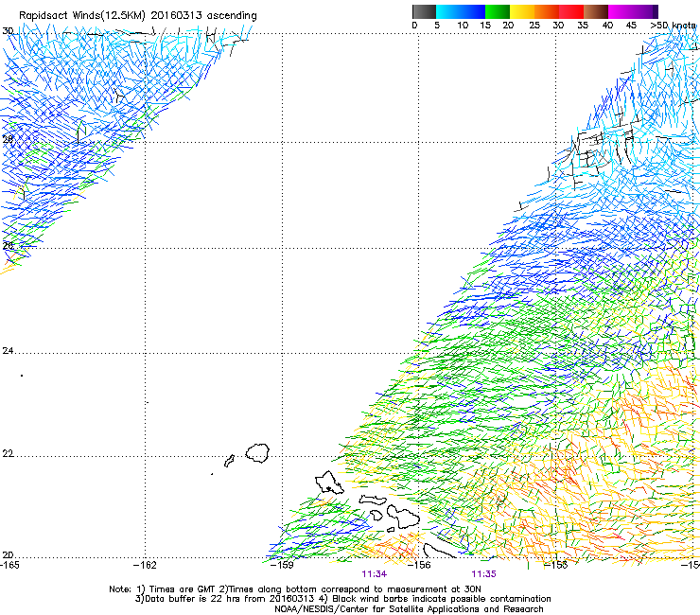The image size is (700, 615).
Task: Click the Kauai island outline
Action: (x=257, y=453)
